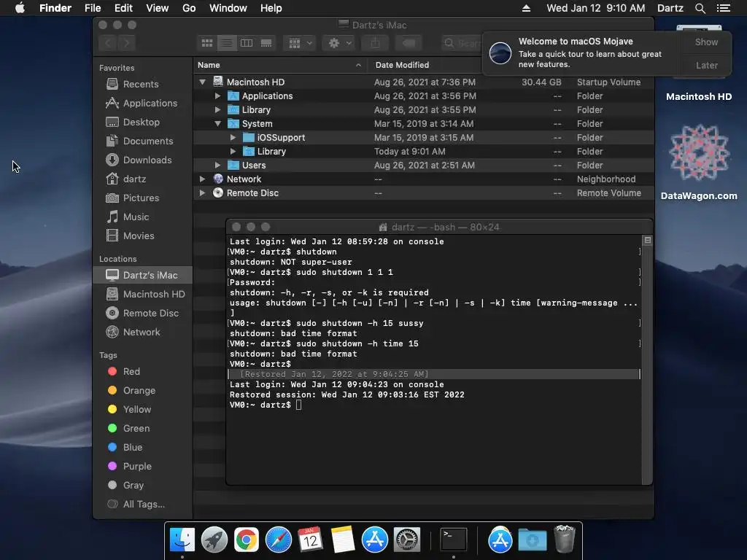Sort by the Name column header
The image size is (747, 560).
point(279,65)
